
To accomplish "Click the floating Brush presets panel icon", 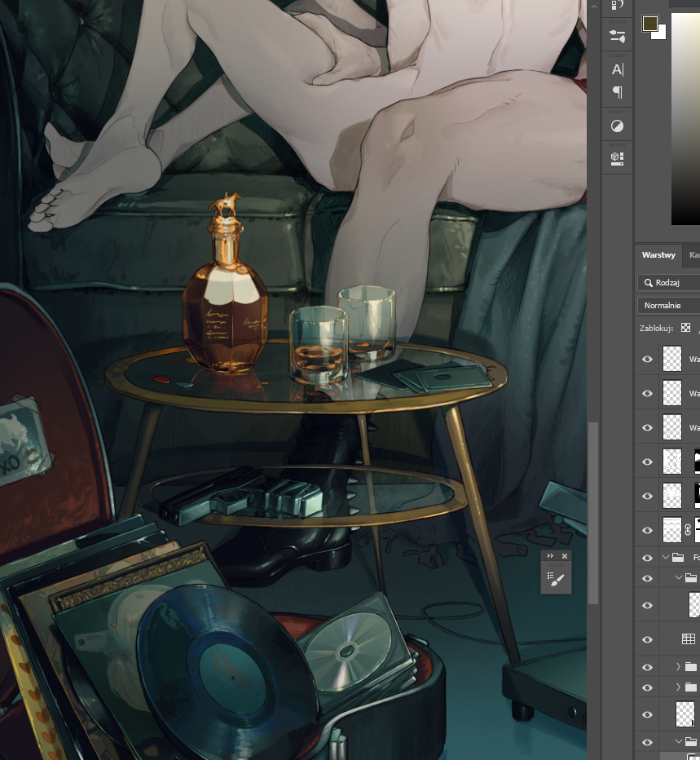I will click(x=558, y=580).
